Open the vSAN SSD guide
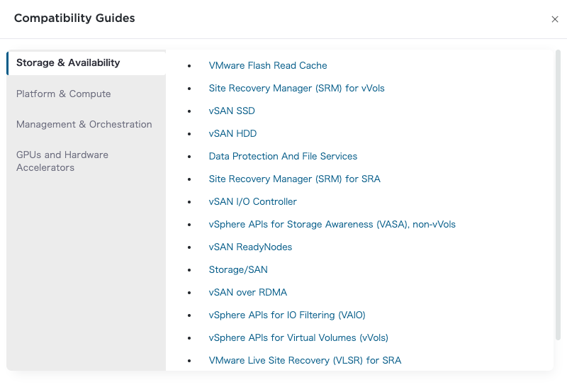 232,111
